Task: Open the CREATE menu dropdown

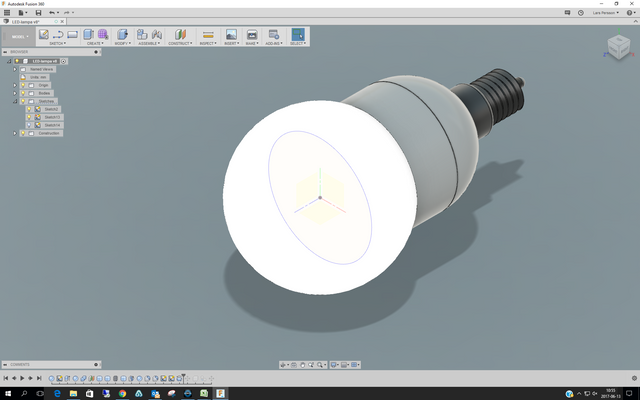Action: click(95, 43)
